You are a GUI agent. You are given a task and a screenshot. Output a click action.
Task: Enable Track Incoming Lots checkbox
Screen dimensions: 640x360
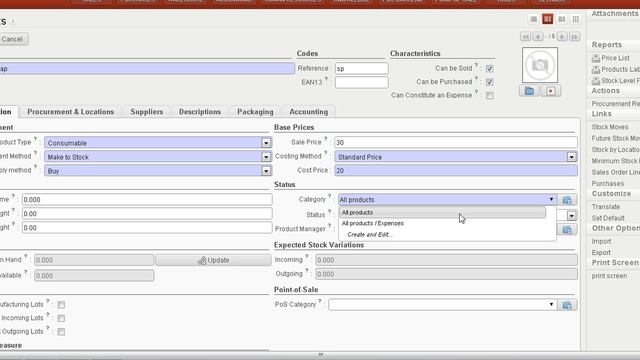(61, 318)
